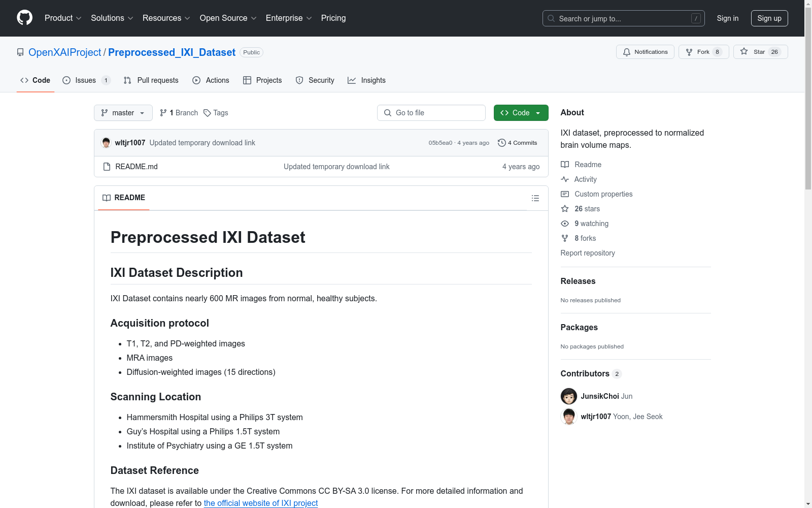Focus the Search or jump to field
The width and height of the screenshot is (812, 508).
point(624,18)
